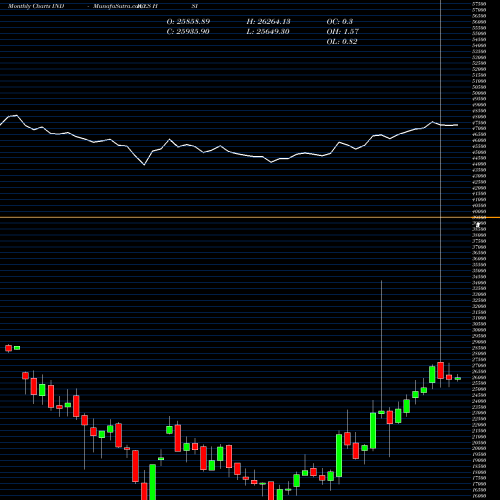This screenshot has width=500, height=500.
Task: Click the high price value H: 26264.13
Action: [x=269, y=22]
